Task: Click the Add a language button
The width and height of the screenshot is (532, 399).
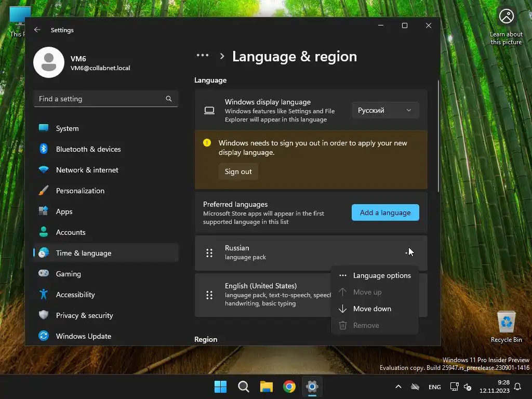Action: click(x=385, y=212)
